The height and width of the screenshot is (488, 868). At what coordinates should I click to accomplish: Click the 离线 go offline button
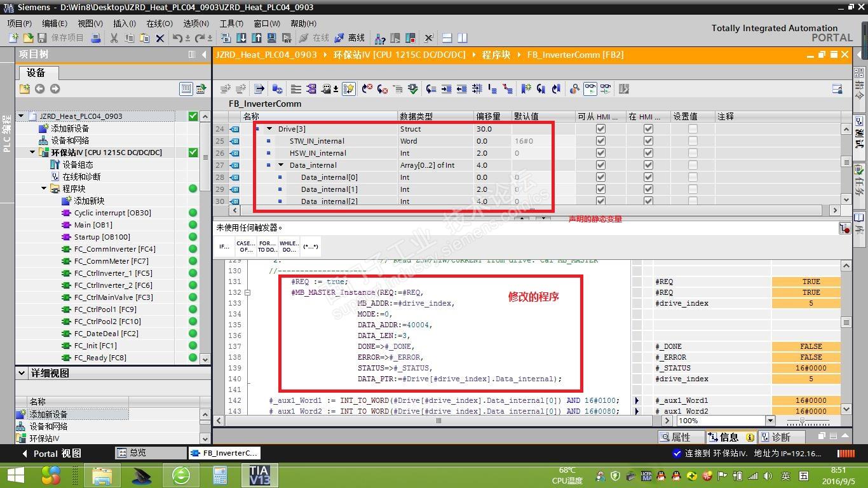tap(349, 38)
